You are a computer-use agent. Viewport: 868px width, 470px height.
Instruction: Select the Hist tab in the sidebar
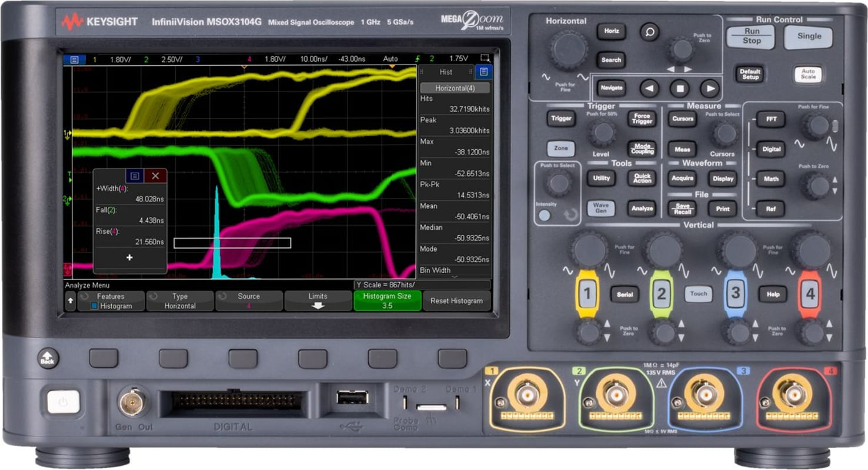click(445, 71)
